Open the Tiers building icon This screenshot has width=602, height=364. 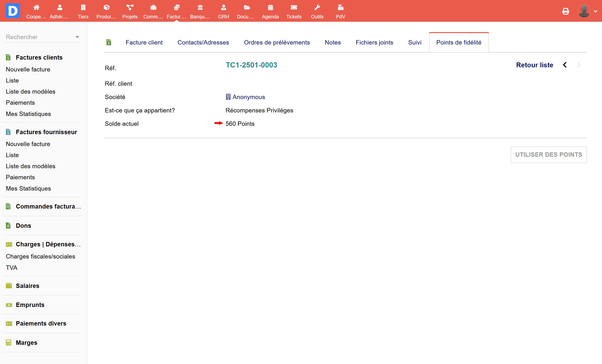click(83, 8)
